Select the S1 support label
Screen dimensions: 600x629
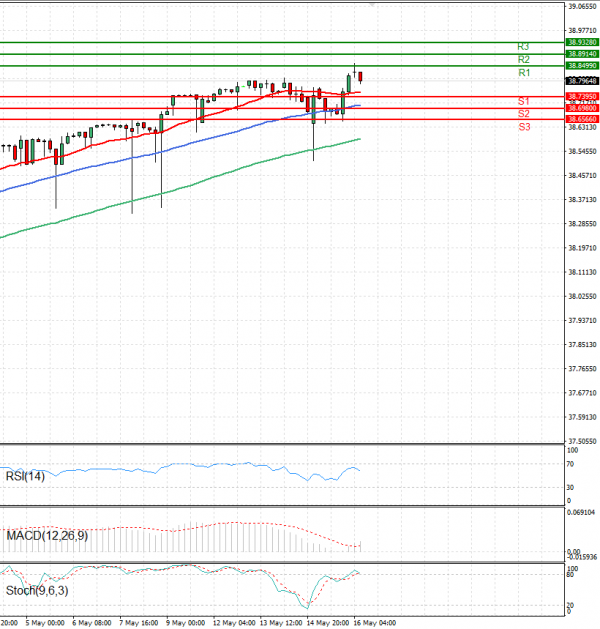click(x=523, y=101)
